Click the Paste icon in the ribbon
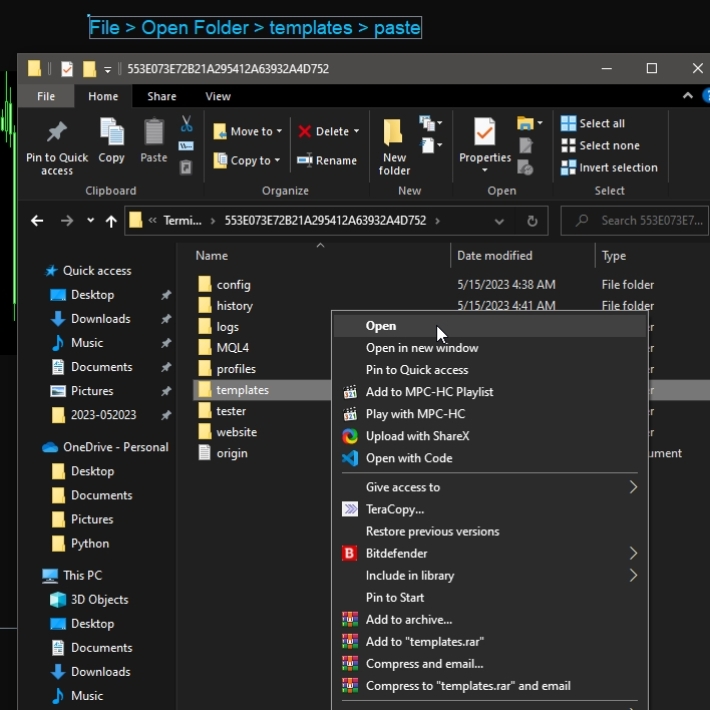Screen dimensions: 710x710 coord(154,141)
